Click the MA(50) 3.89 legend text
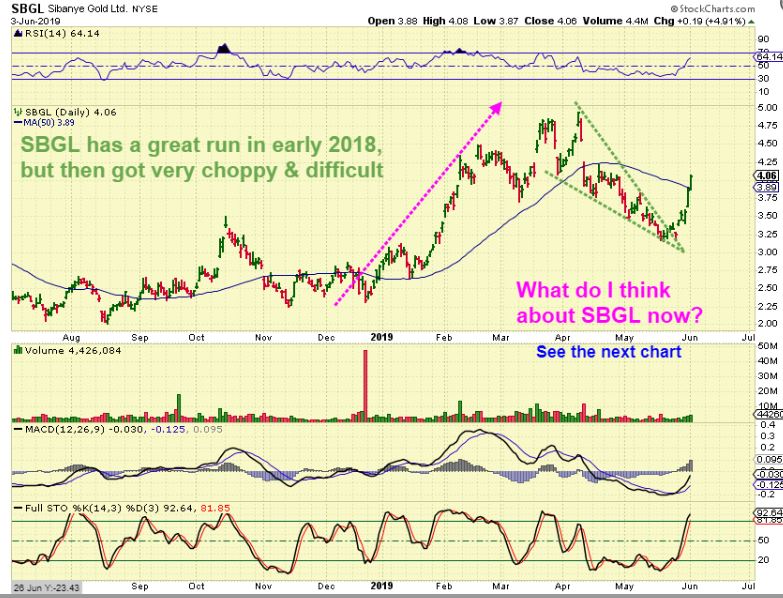The image size is (783, 598). click(49, 122)
